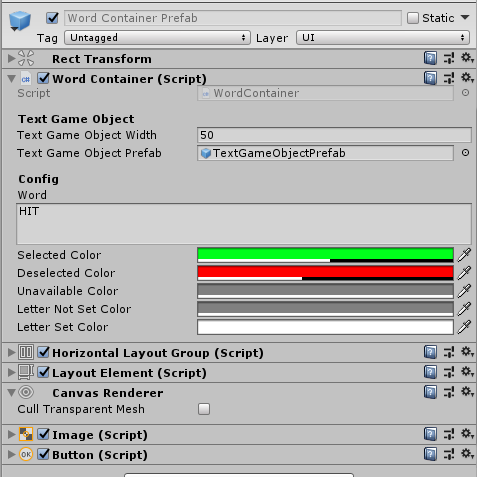Disable Horizontal Layout Group component checkbox

(x=43, y=352)
